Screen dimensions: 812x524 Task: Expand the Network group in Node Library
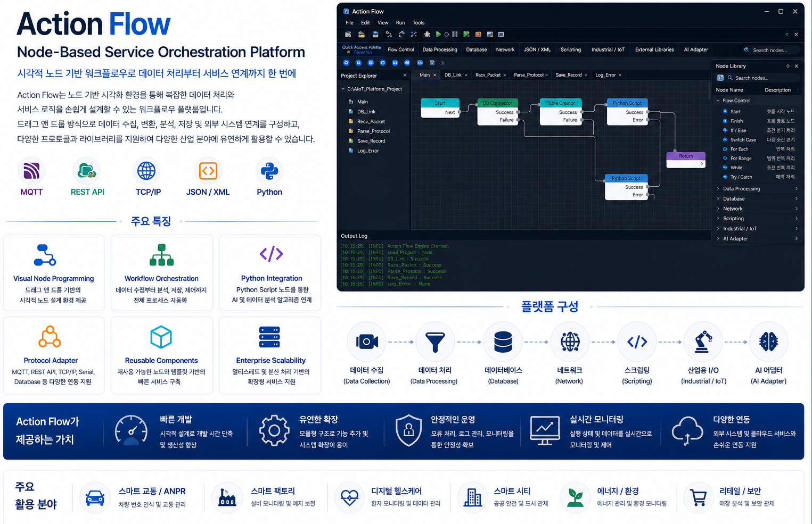[718, 209]
